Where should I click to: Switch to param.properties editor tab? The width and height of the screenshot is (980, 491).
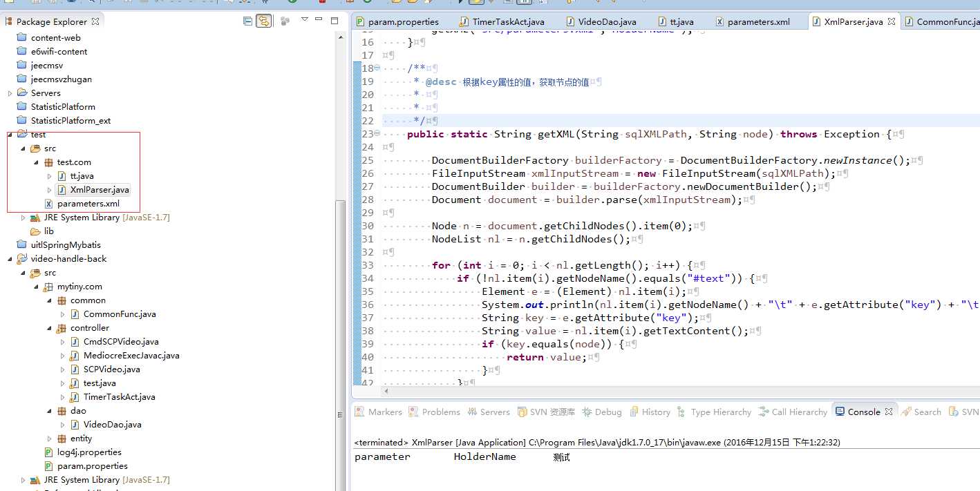coord(397,21)
